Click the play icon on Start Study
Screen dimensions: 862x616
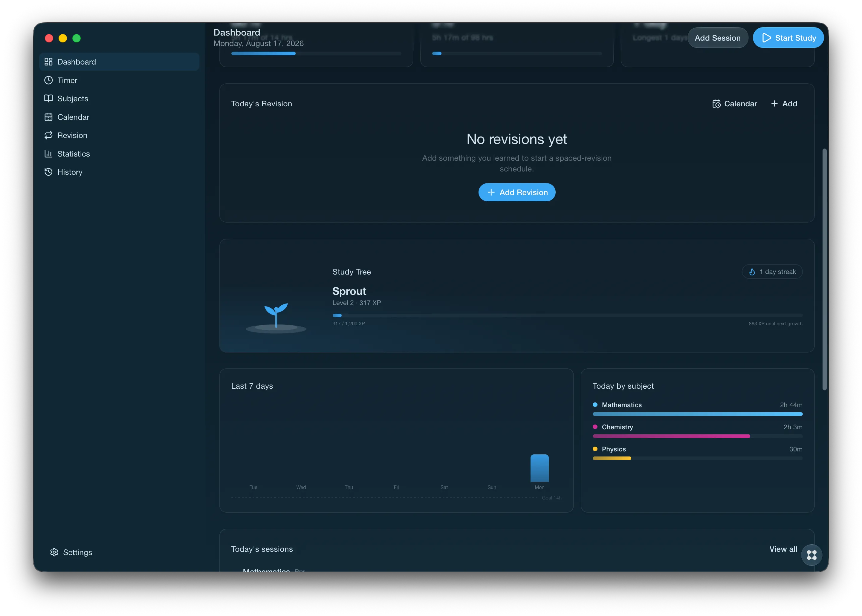(766, 38)
